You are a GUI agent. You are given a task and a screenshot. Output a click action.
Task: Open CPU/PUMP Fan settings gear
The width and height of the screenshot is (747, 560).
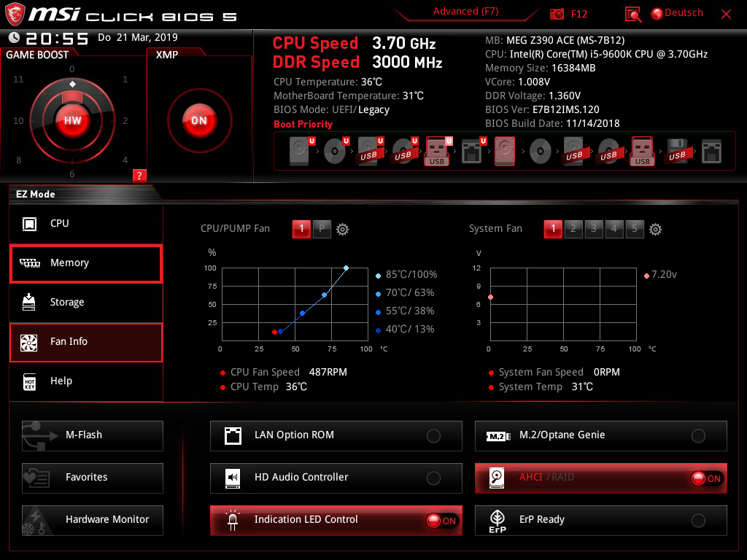pyautogui.click(x=343, y=230)
